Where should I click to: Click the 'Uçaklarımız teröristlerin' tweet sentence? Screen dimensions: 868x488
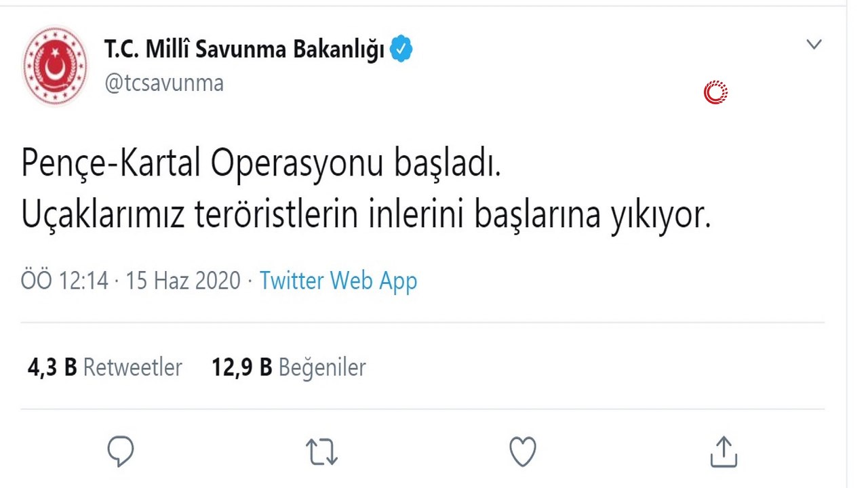coord(366,216)
